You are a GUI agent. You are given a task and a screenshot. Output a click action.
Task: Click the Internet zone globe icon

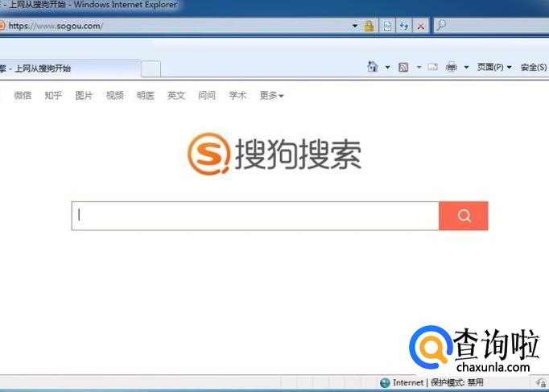click(385, 382)
